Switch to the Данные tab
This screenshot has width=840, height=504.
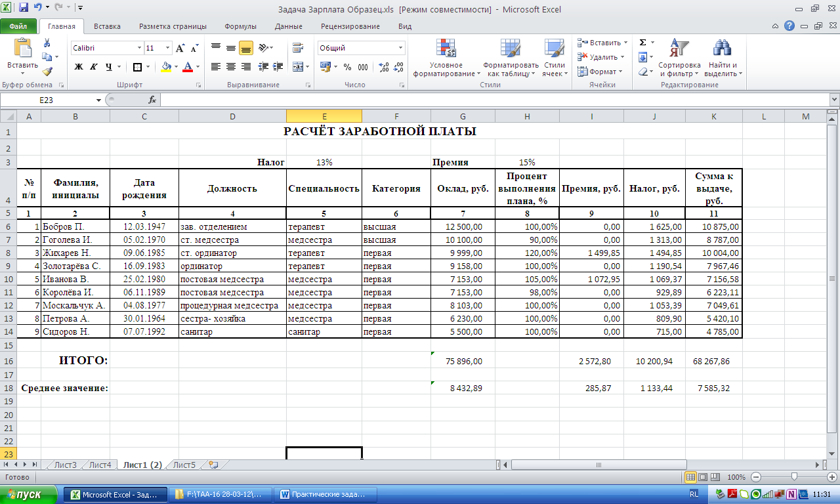click(289, 26)
